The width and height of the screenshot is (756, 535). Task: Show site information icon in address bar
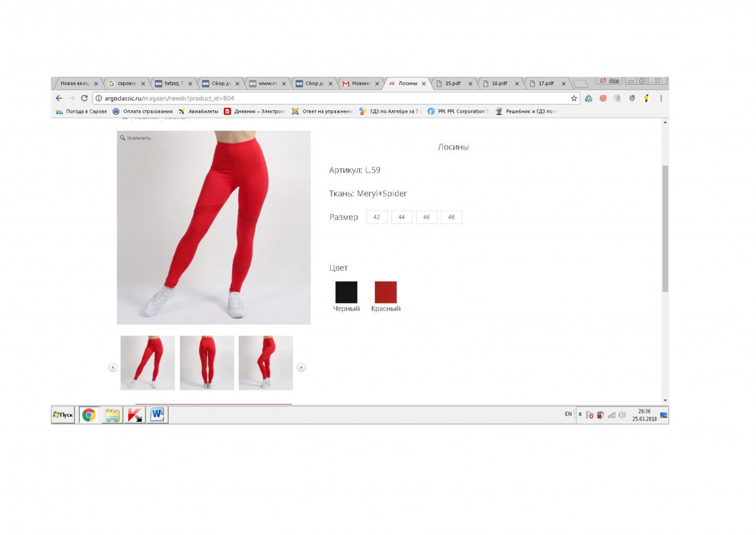(x=99, y=98)
